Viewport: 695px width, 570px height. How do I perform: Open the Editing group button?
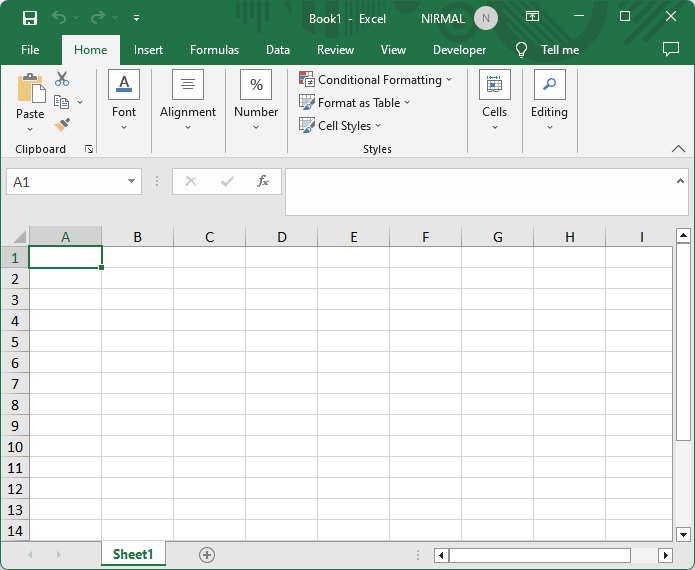coord(550,101)
